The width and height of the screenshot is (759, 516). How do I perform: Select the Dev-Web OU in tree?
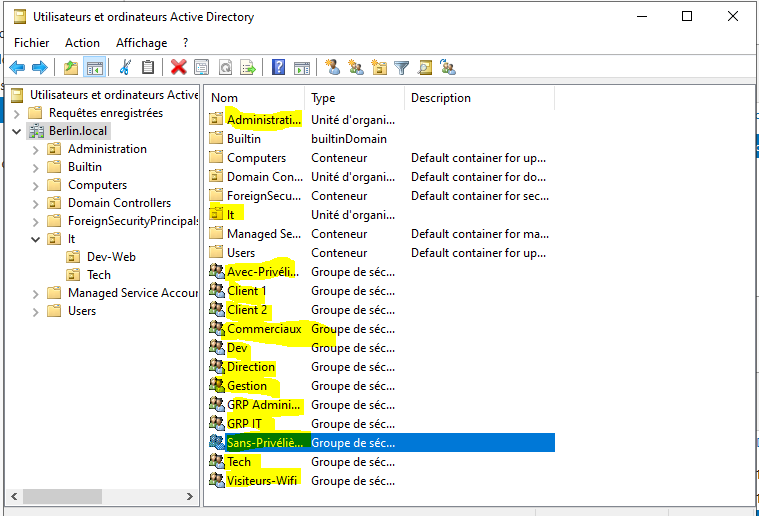point(111,257)
